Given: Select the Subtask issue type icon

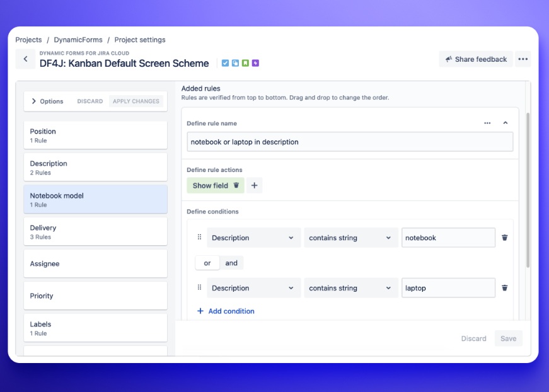Looking at the screenshot, I should pos(234,63).
